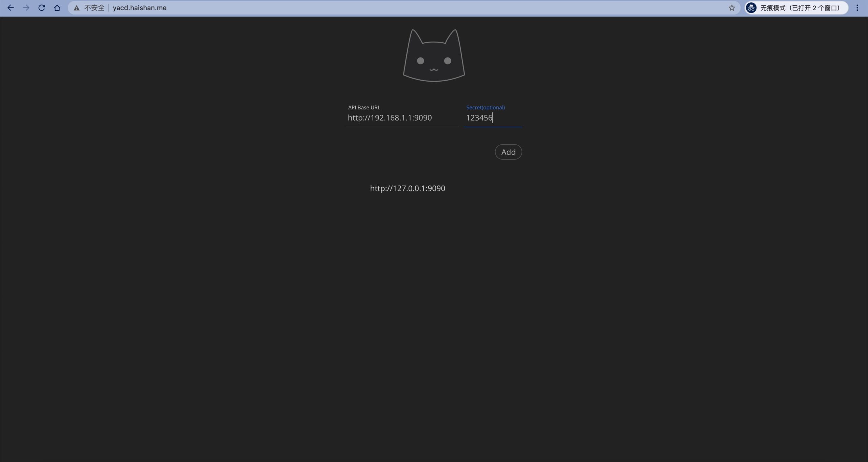868x462 pixels.
Task: Click the API Base URL label
Action: pos(364,107)
